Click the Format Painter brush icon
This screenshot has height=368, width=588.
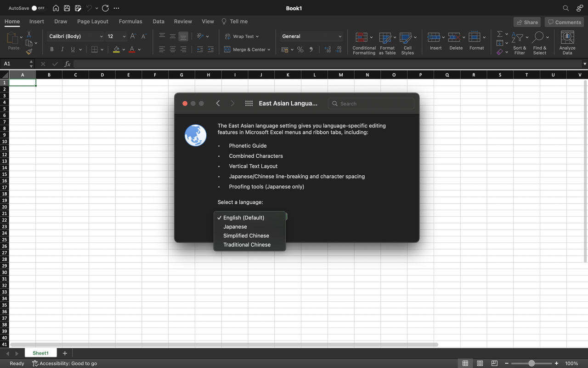29,52
